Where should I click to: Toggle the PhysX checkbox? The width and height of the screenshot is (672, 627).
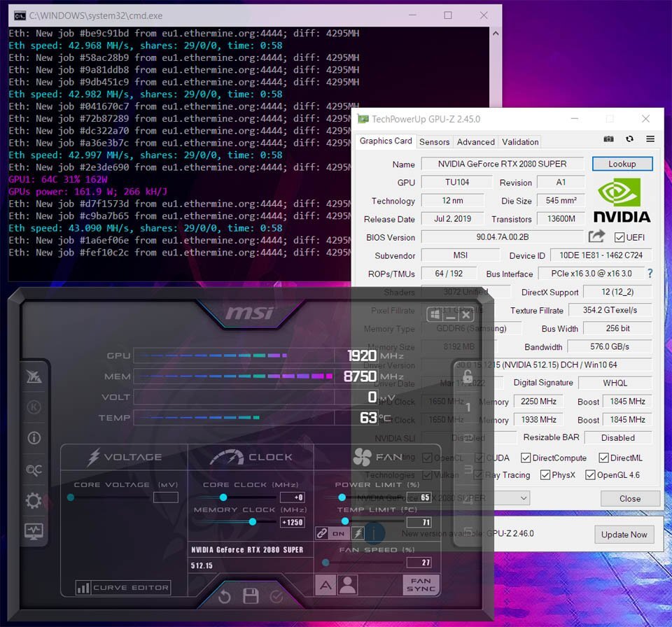point(545,475)
